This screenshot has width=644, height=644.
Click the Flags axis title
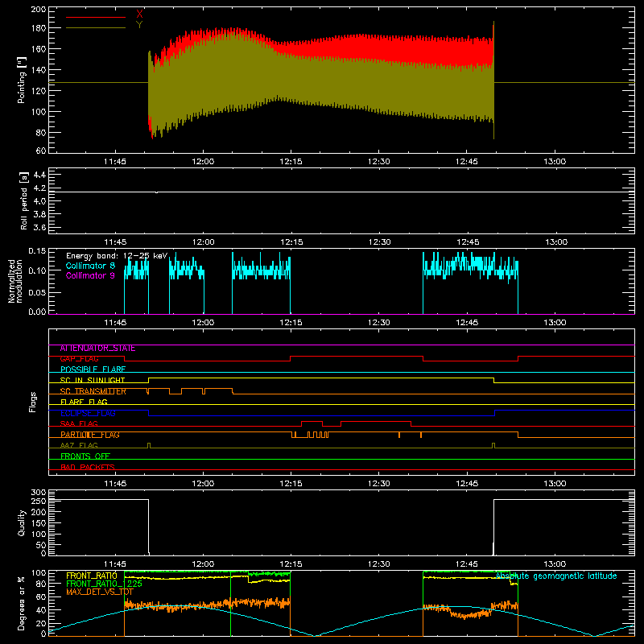pyautogui.click(x=32, y=402)
